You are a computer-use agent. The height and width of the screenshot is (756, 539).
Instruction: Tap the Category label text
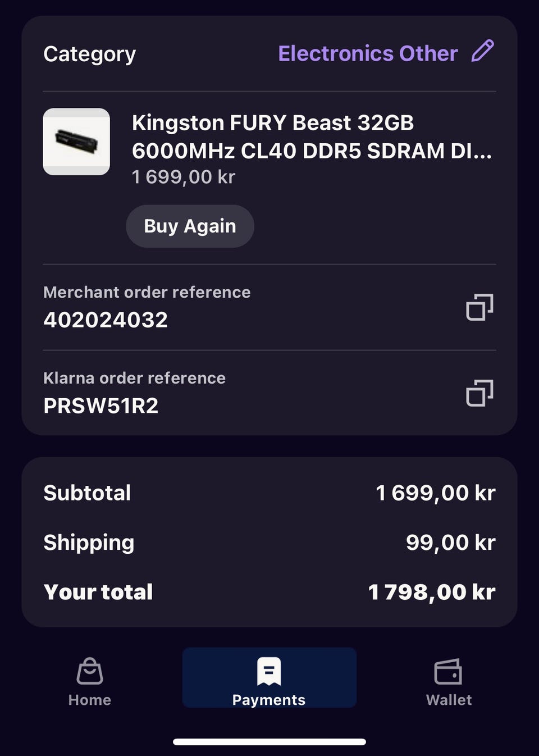90,54
